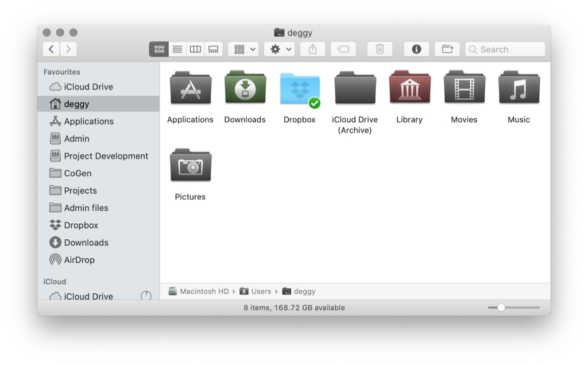Click the Music folder label text

[519, 119]
